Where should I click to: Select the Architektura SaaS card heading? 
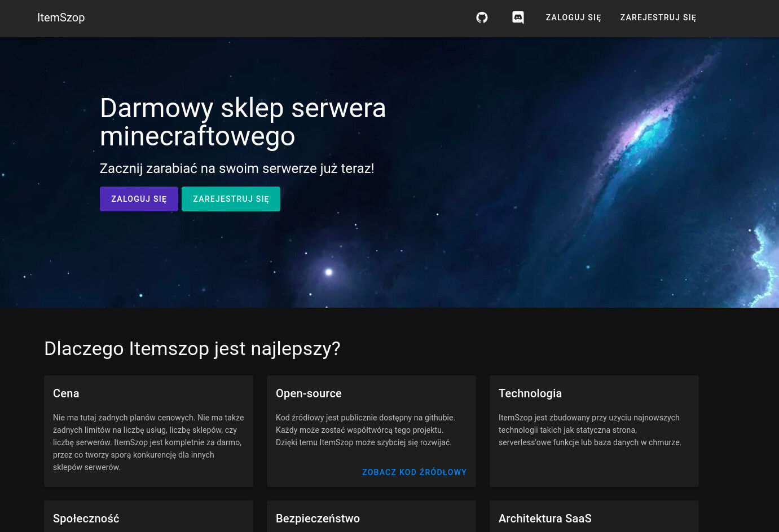(545, 518)
